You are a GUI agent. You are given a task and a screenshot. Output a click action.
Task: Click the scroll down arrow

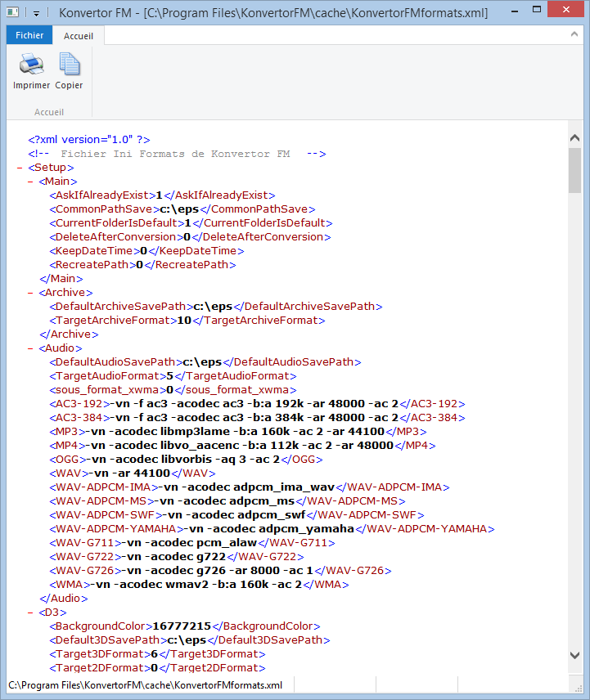click(x=574, y=655)
